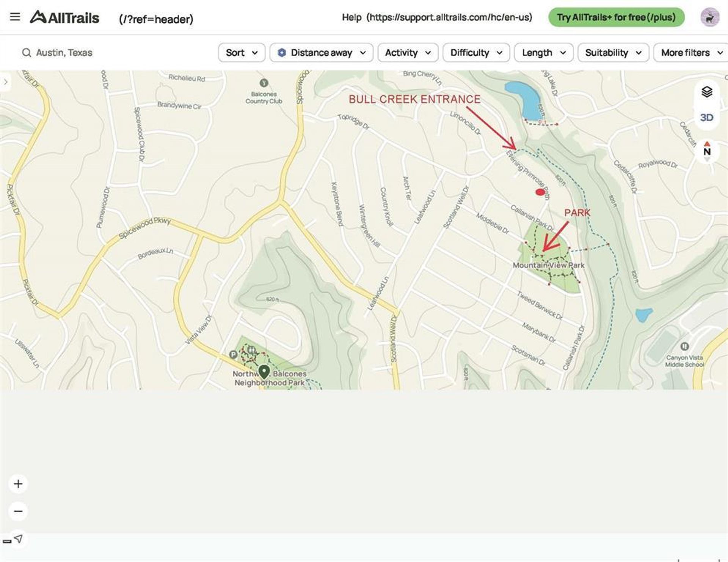Click the Spicewood Pkwy road label
Viewport: 728px width, 562px height.
pos(145,228)
